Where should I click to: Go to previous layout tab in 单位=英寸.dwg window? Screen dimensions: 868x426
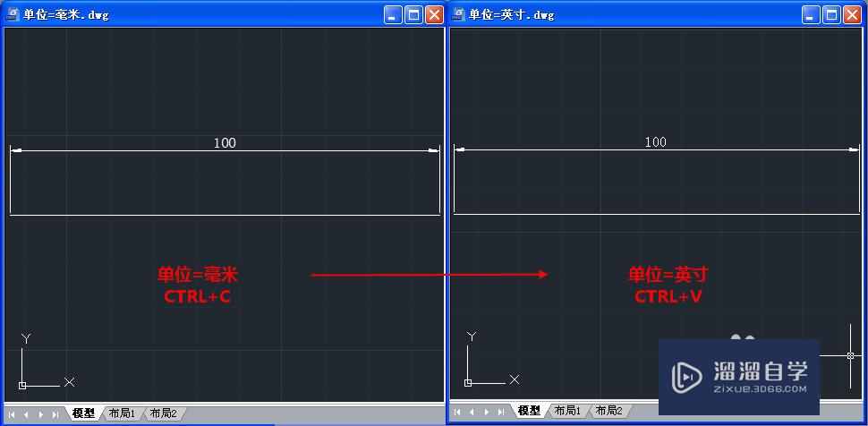point(472,413)
